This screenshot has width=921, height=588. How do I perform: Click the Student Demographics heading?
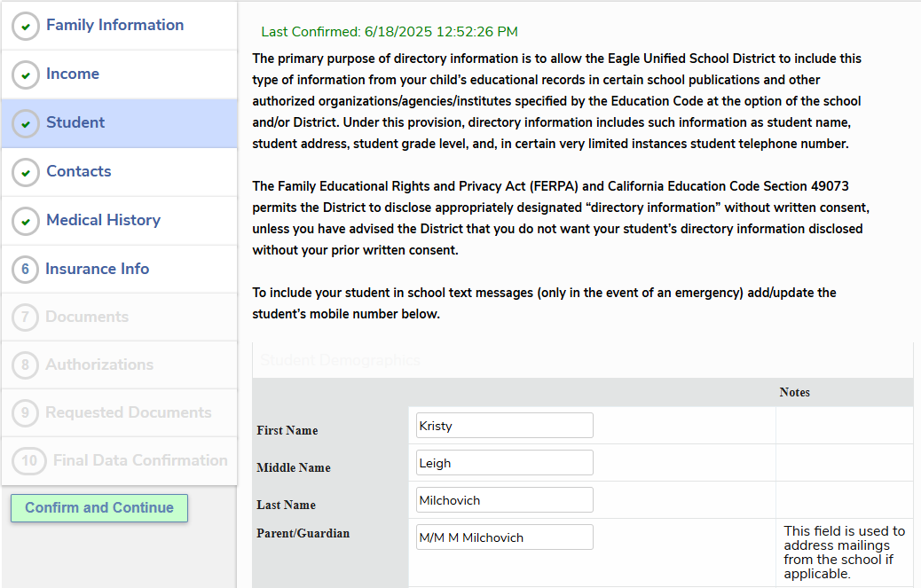(340, 360)
